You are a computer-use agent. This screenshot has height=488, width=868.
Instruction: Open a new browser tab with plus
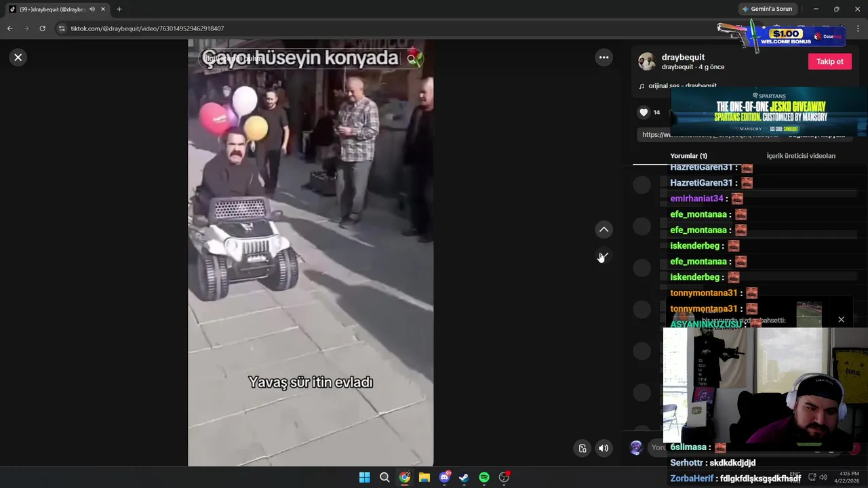tap(119, 9)
